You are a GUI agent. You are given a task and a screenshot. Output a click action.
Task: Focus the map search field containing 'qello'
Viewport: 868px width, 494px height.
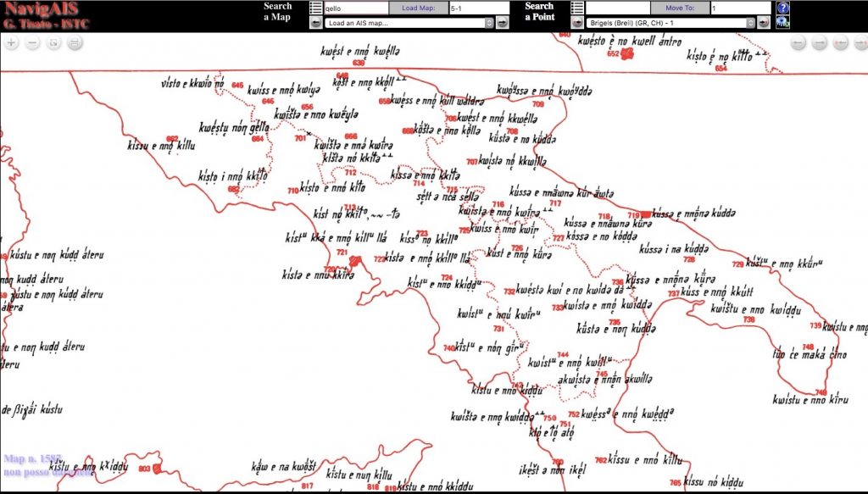coord(356,8)
